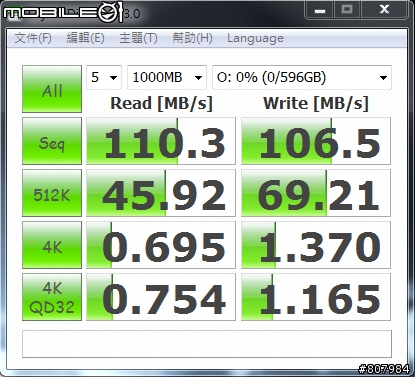415x377 pixels.
Task: Start the Seq sequential test
Action: click(52, 141)
